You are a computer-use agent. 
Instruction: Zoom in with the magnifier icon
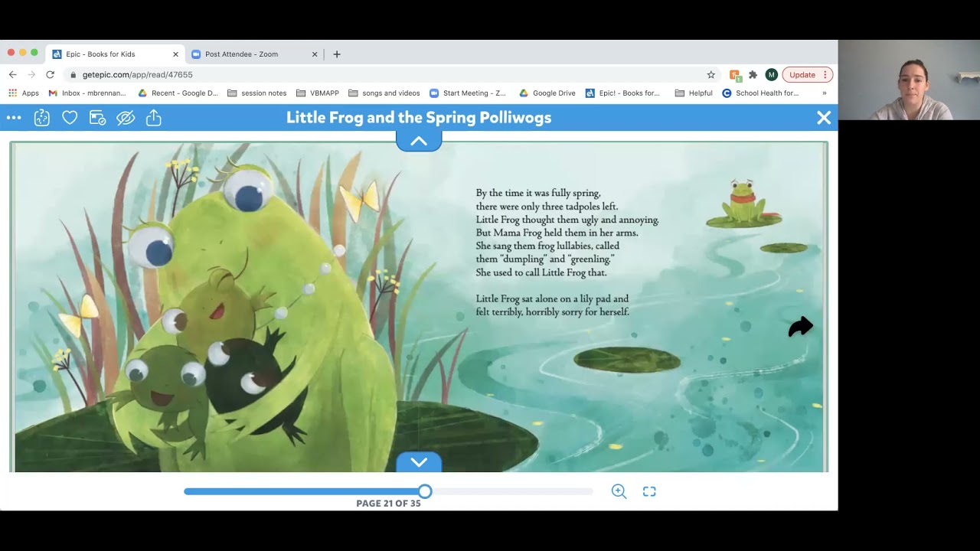[619, 491]
